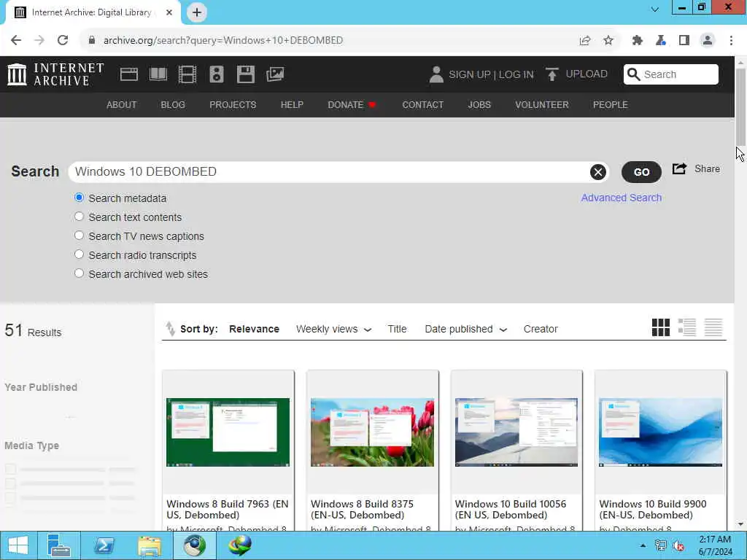Sort results by Relevance
Screen dimensions: 747x560
point(254,329)
